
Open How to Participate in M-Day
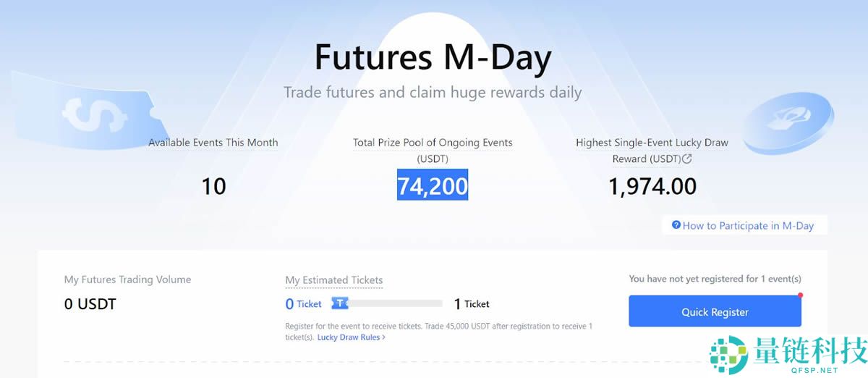pos(748,226)
